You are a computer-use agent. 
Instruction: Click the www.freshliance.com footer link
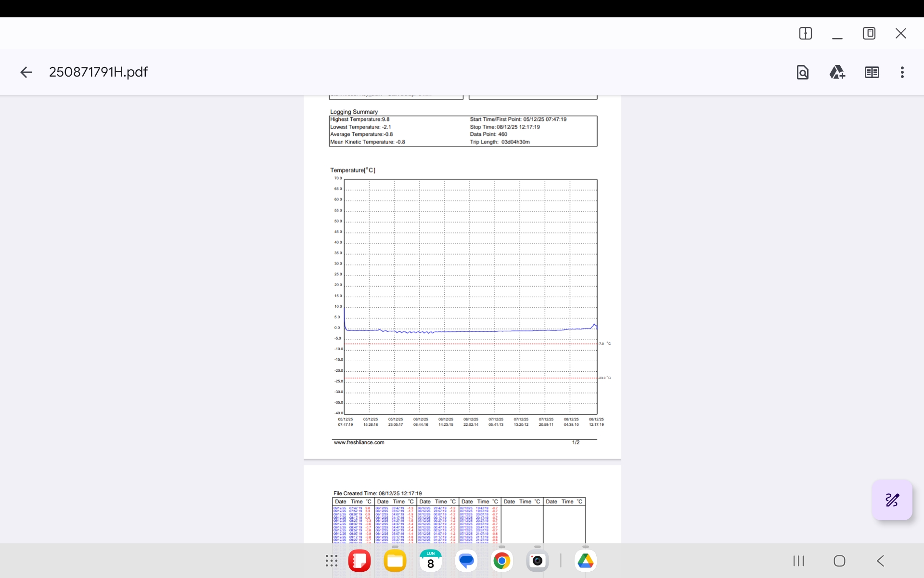pyautogui.click(x=359, y=442)
